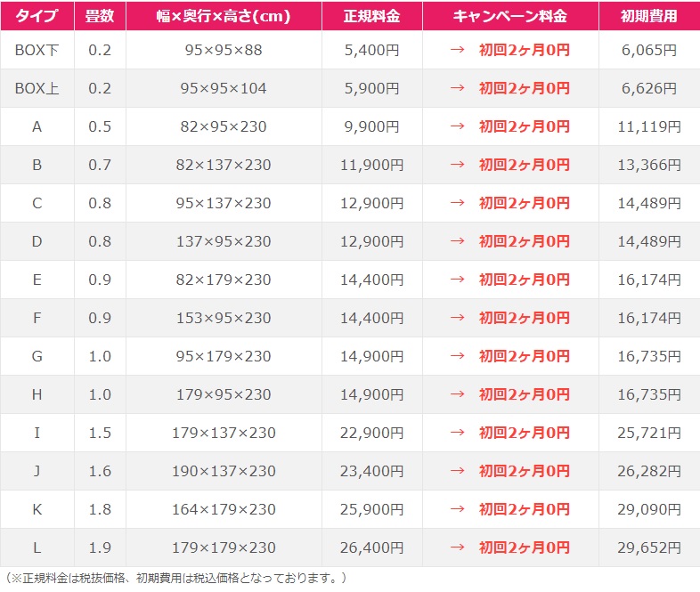This screenshot has width=700, height=592.
Task: Select the 29,652円 initial cost cell
Action: pos(649,547)
